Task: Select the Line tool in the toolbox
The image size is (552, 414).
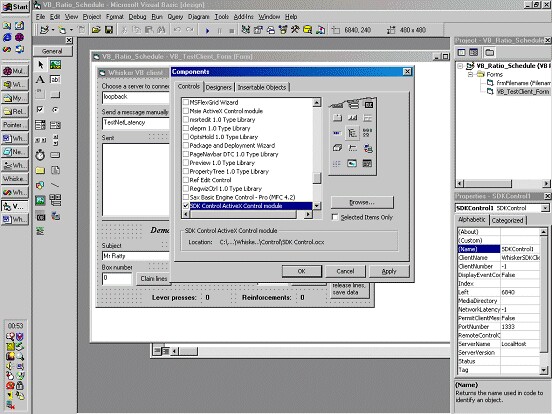Action: 55,185
